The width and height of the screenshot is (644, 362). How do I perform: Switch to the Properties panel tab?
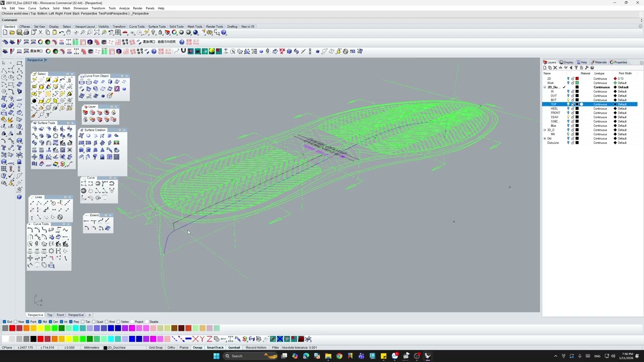[619, 62]
